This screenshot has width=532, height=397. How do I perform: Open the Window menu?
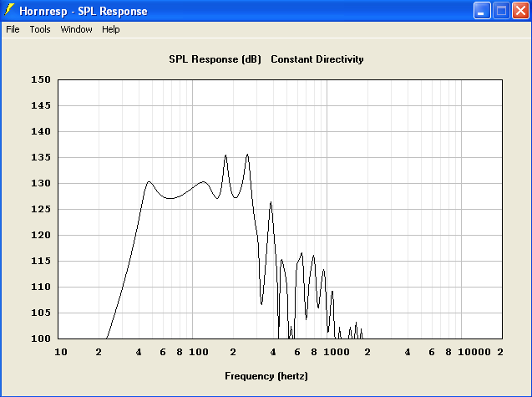pos(76,29)
